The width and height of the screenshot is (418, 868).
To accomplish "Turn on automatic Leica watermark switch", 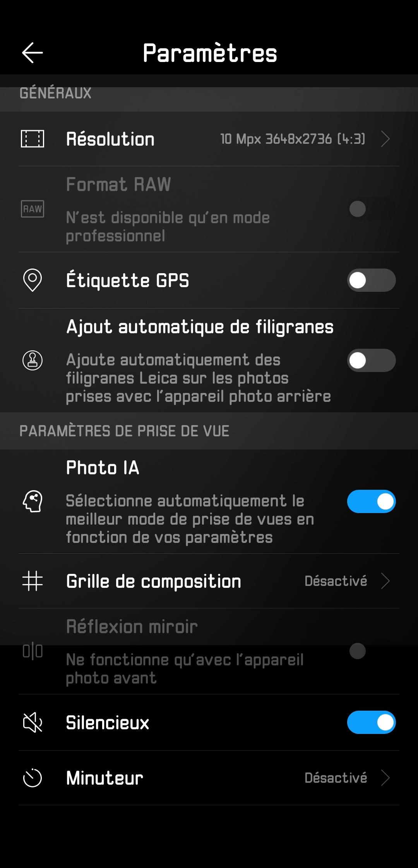I will coord(371,360).
